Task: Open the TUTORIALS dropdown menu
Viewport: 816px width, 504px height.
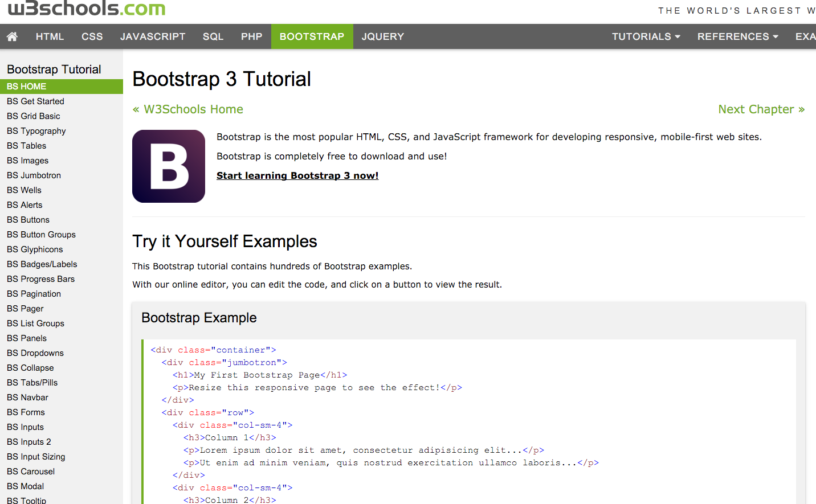Action: 646,36
